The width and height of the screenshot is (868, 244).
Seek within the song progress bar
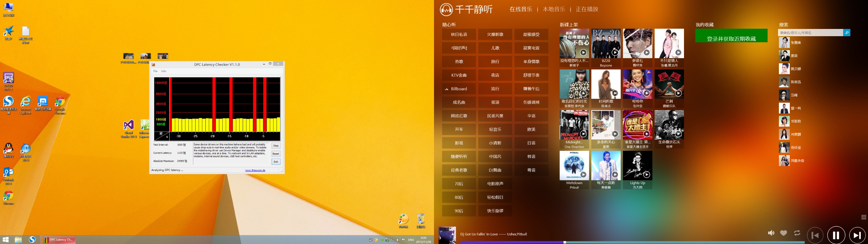(632, 242)
